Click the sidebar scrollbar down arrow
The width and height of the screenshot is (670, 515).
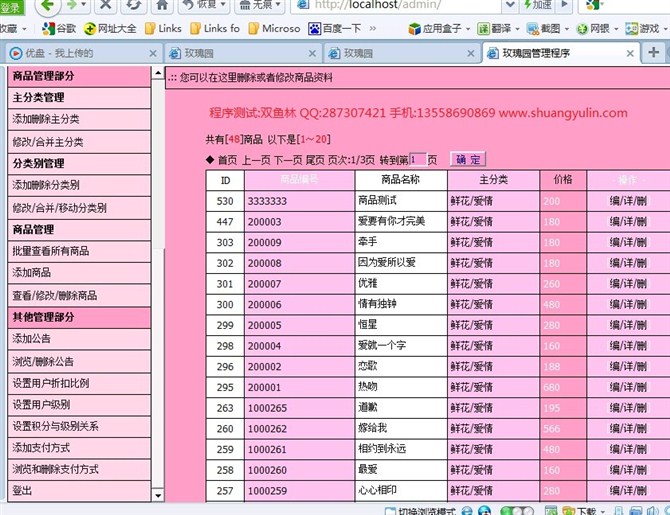click(158, 495)
